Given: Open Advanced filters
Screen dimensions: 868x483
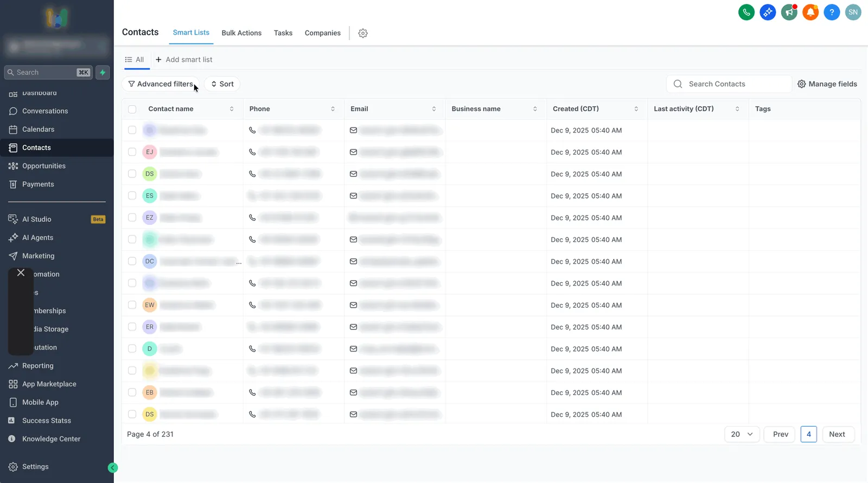Looking at the screenshot, I should pyautogui.click(x=161, y=84).
